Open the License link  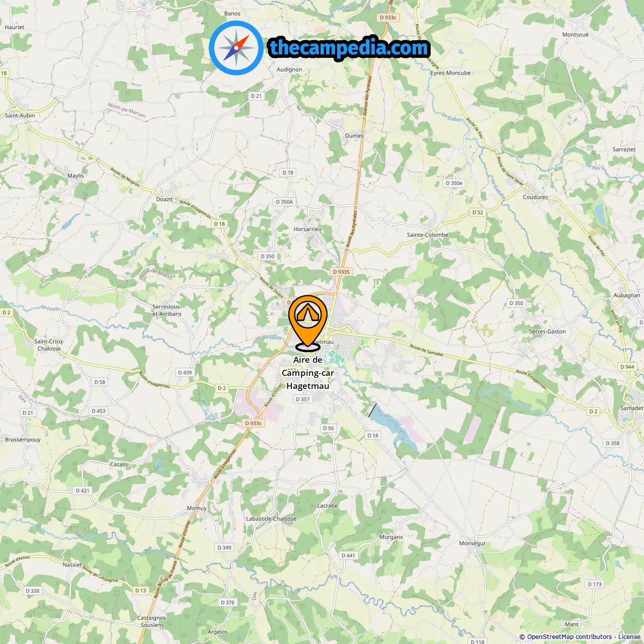coord(629,637)
